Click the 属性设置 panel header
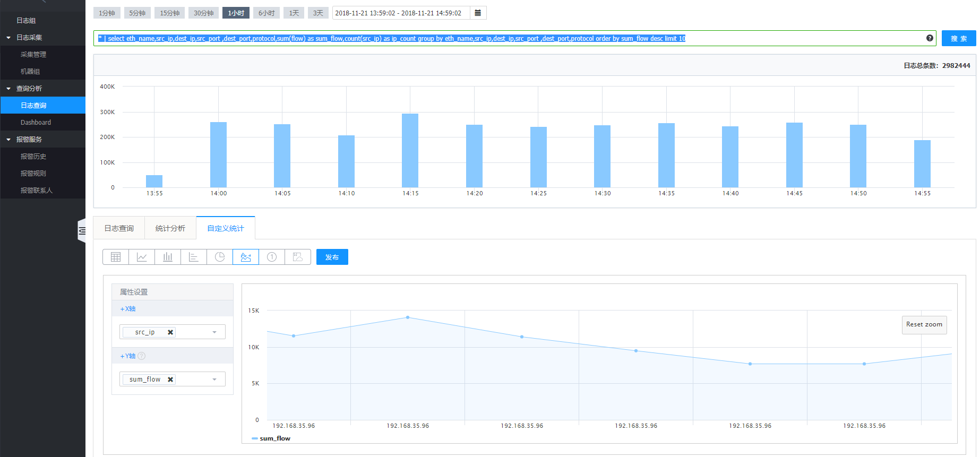Viewport: 980px width, 457px height. point(173,292)
